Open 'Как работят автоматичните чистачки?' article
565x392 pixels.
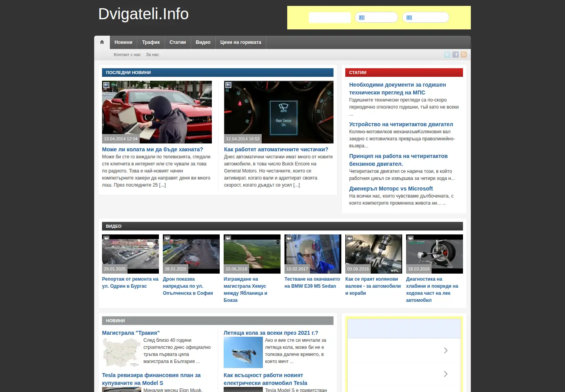(276, 149)
